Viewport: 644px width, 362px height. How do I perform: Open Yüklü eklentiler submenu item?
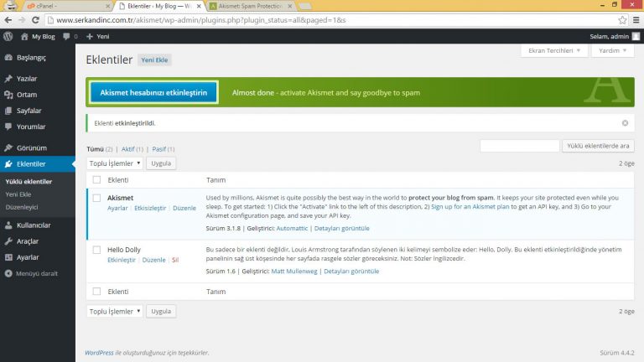[x=29, y=181]
